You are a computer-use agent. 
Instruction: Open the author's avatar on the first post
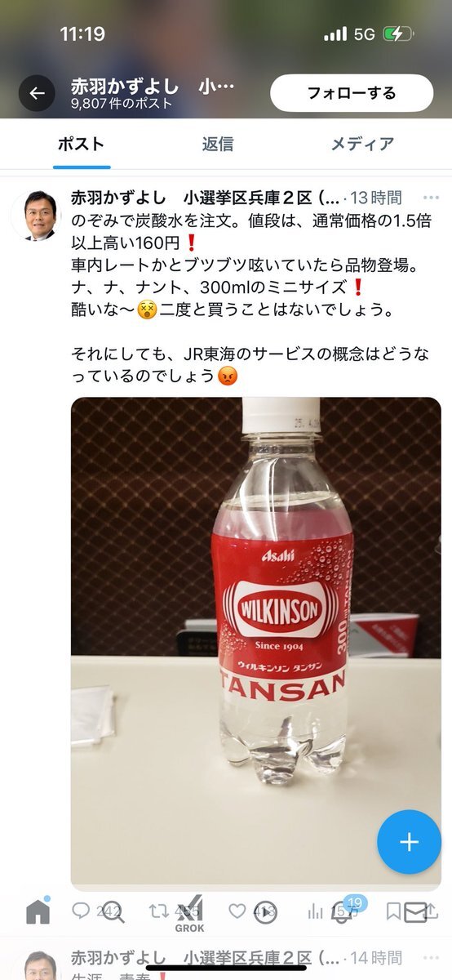point(35,216)
